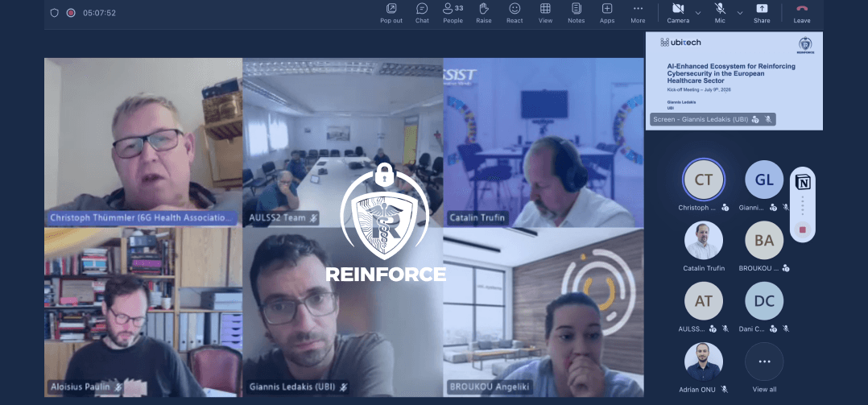Select Aloisius Paulin's video tile
The image size is (868, 405).
pos(143,312)
